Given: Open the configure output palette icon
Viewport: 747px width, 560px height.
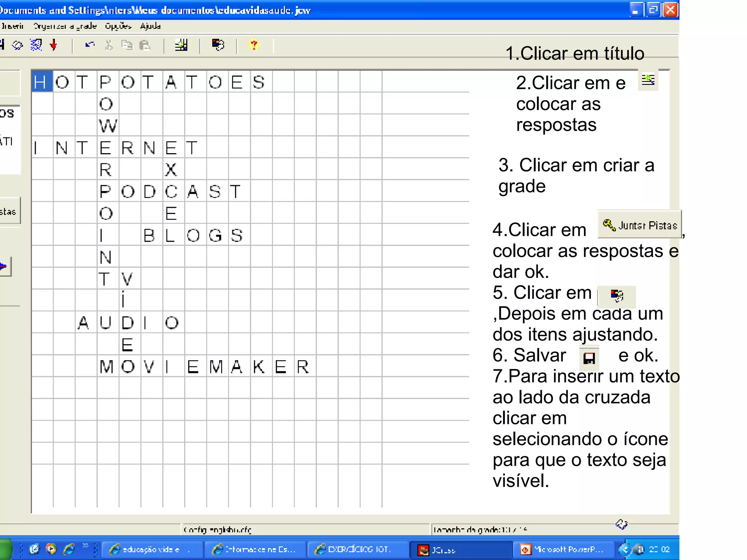Looking at the screenshot, I should (218, 45).
